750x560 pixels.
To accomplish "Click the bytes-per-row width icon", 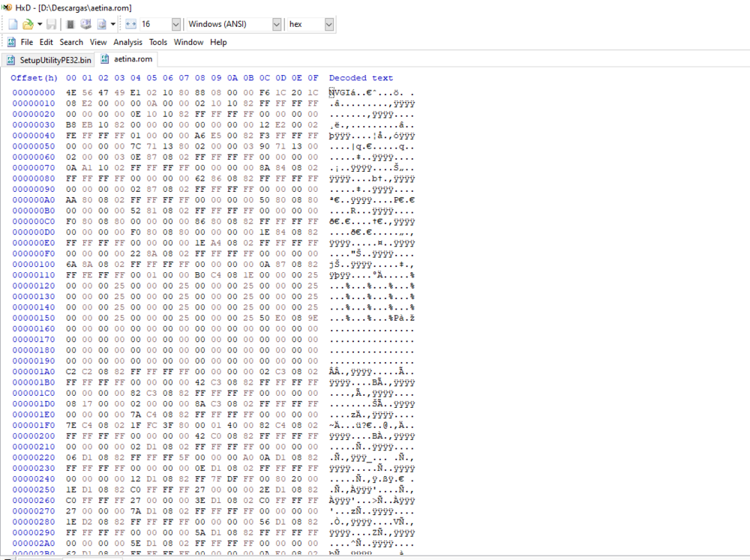I will tap(130, 24).
